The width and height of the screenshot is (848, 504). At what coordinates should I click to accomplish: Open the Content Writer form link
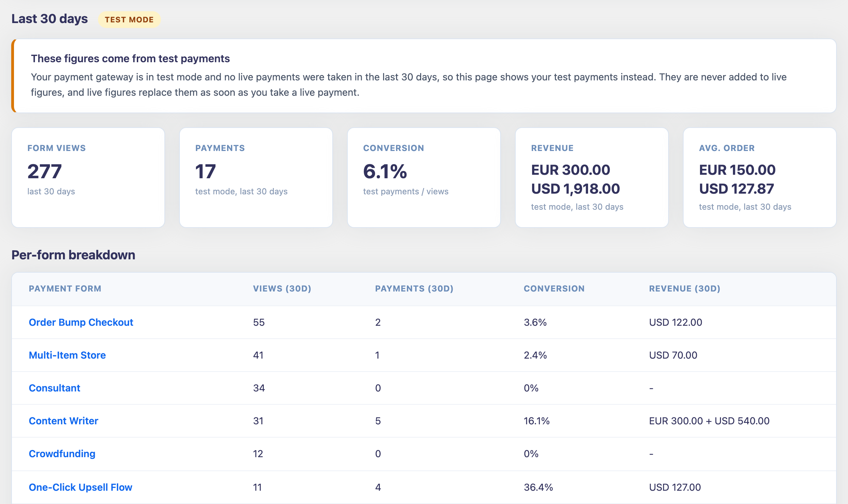[x=63, y=421]
